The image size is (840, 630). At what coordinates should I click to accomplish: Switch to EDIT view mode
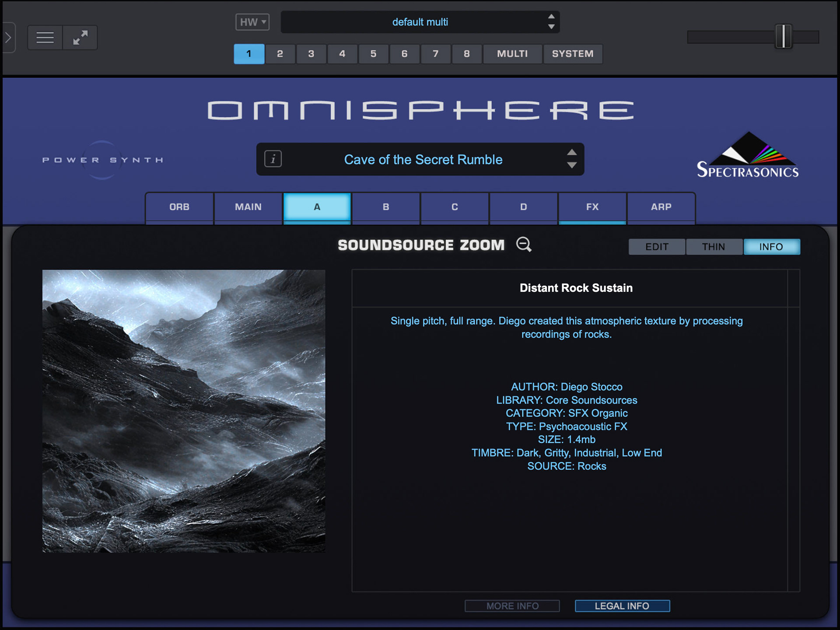click(657, 247)
